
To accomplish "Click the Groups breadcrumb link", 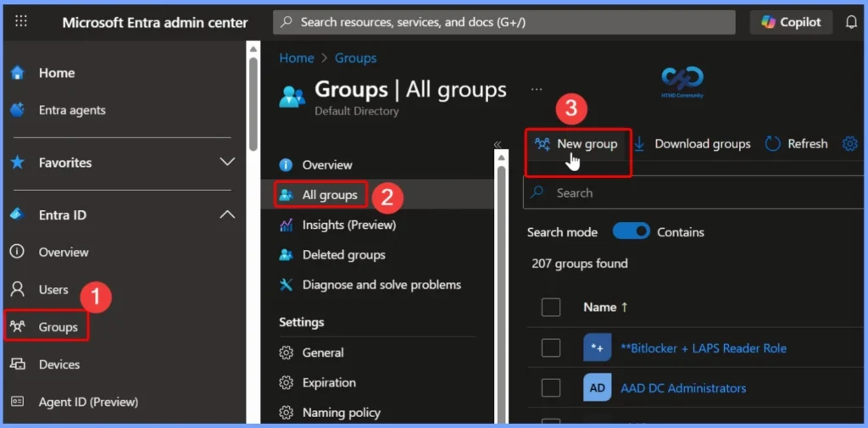I will [x=355, y=58].
